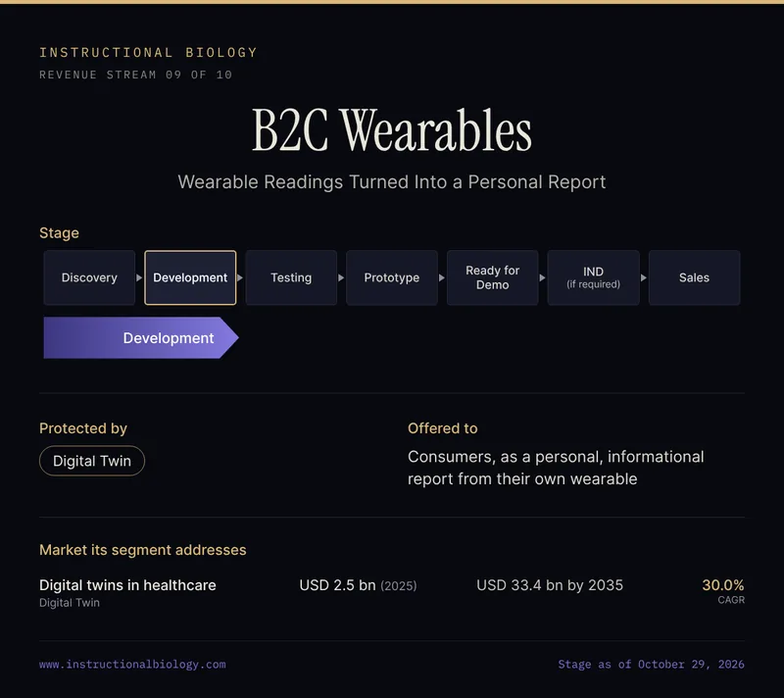Click the arrow between Ready for Demo and IND
The image size is (784, 698).
543,277
